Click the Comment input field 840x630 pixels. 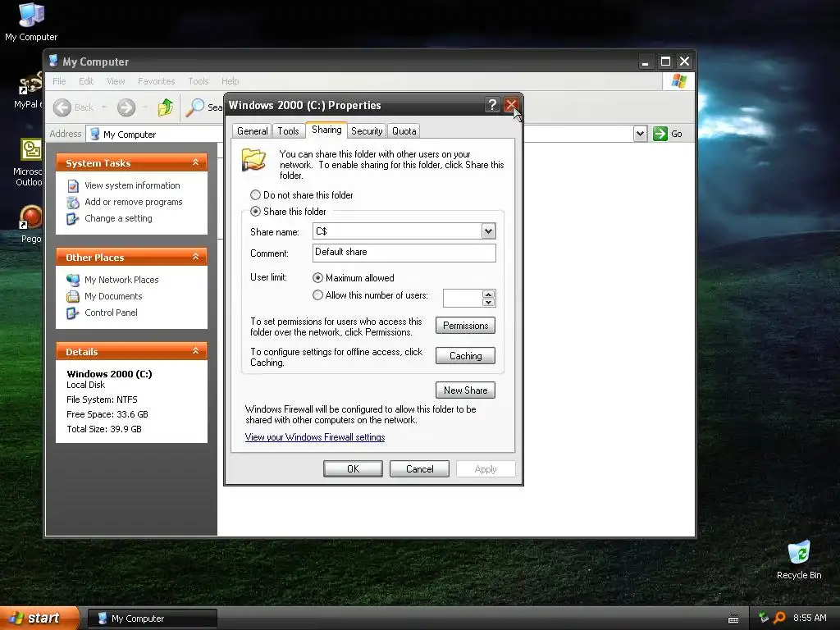[x=404, y=253]
